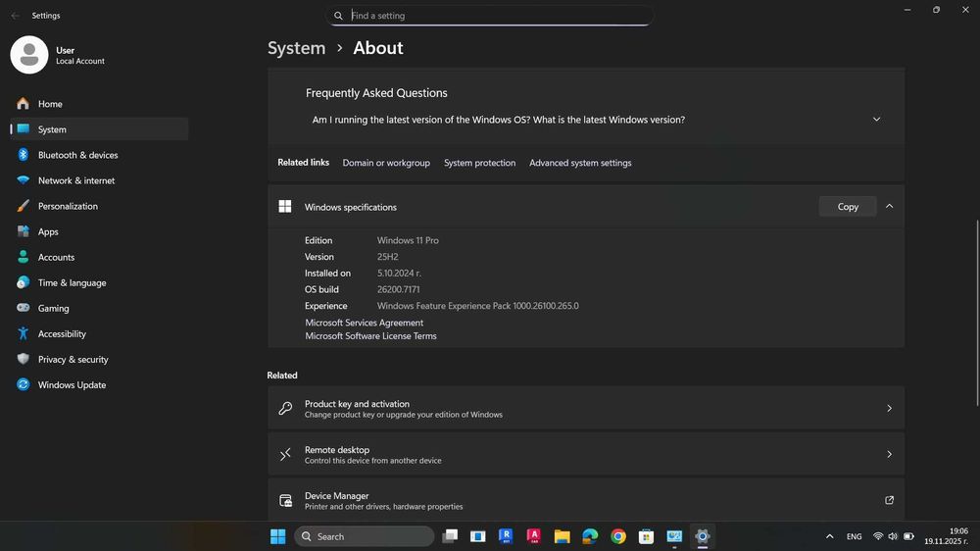Open the Home settings page
This screenshot has height=551, width=980.
[x=99, y=104]
